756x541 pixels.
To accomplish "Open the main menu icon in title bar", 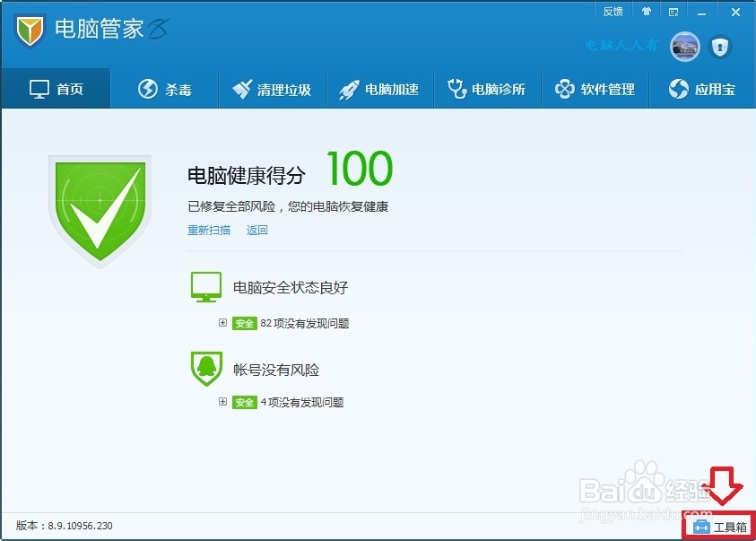I will 673,12.
